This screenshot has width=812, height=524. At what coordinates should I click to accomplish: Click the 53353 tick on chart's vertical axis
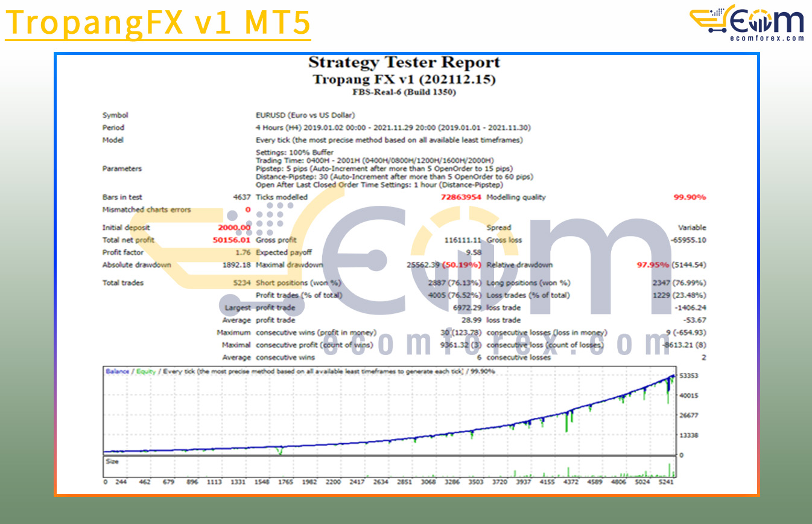(x=688, y=375)
